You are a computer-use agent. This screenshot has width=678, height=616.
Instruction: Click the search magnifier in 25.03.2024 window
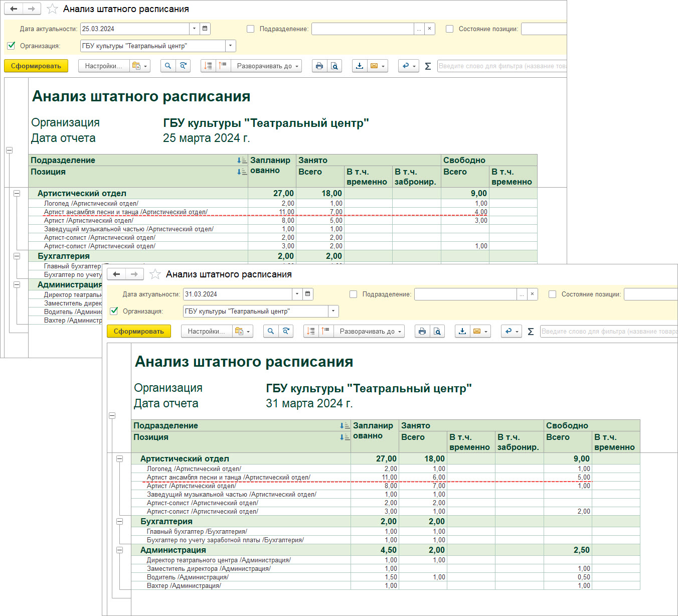(168, 66)
